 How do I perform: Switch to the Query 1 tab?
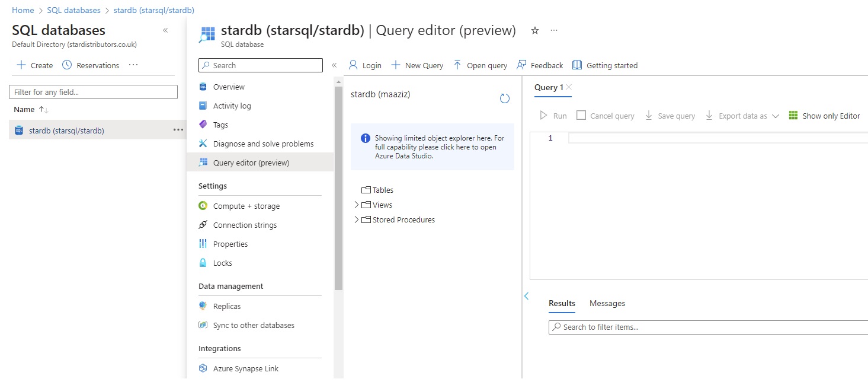tap(549, 87)
